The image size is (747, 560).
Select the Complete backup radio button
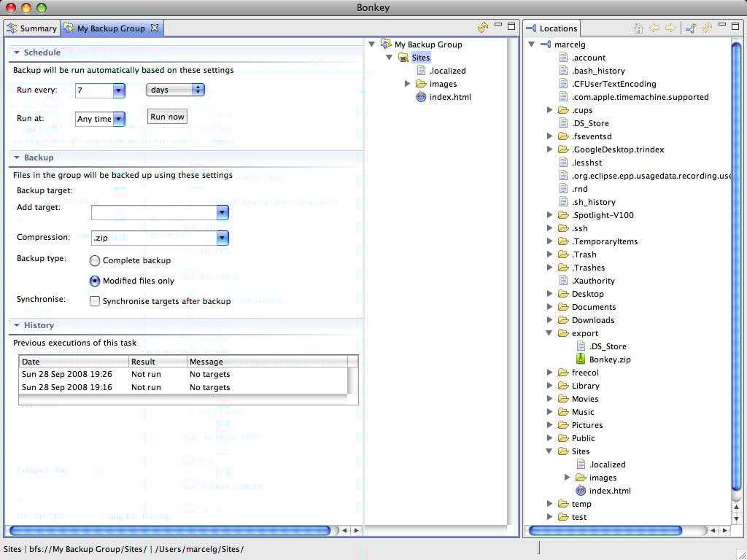(x=95, y=260)
